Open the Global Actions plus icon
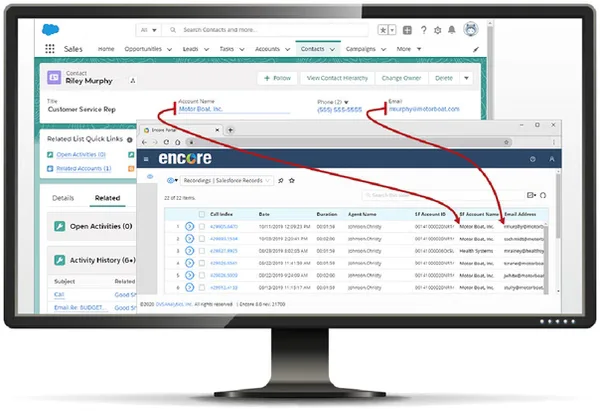Image resolution: width=600 pixels, height=411 pixels. 408,30
